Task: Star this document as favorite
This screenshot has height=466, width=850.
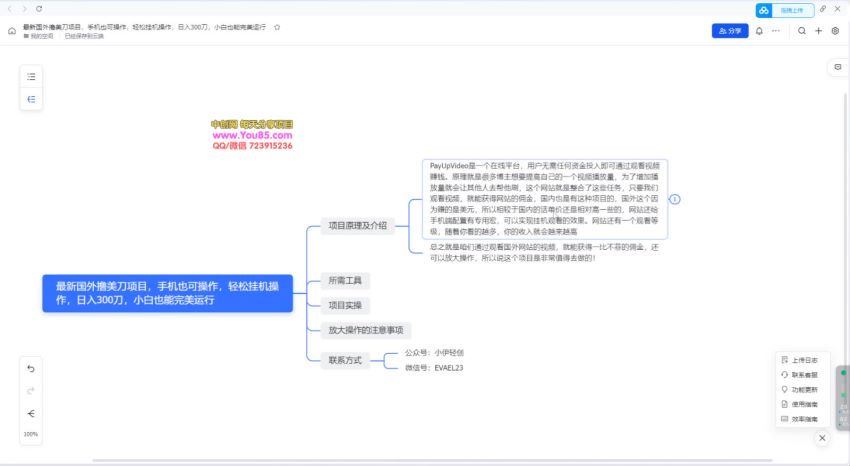Action: click(x=277, y=27)
